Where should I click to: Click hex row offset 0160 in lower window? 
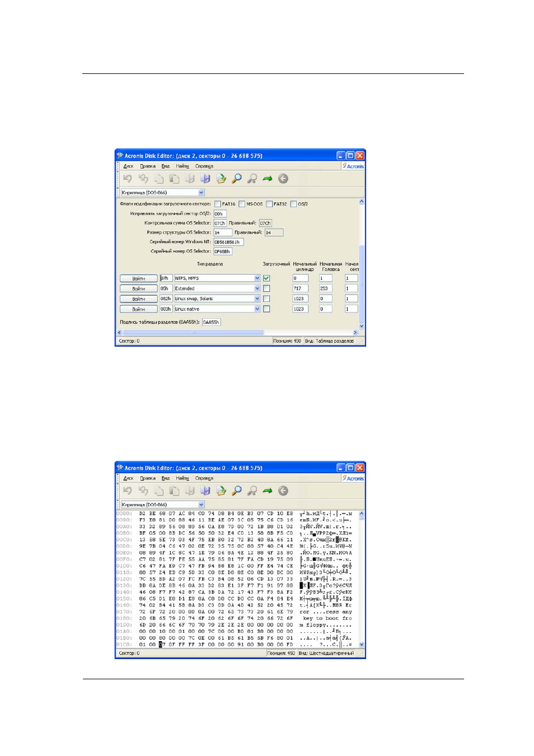(x=124, y=605)
